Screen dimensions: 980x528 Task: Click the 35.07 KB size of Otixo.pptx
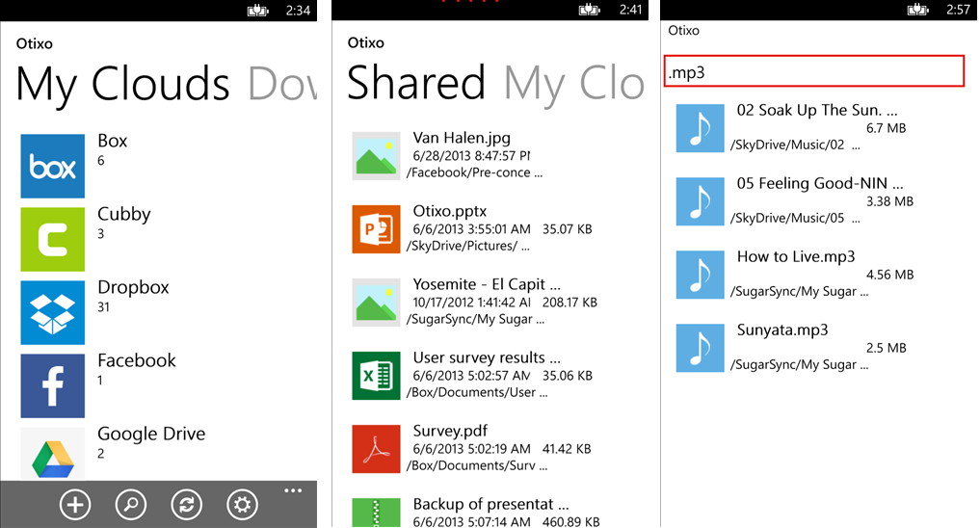tap(567, 229)
